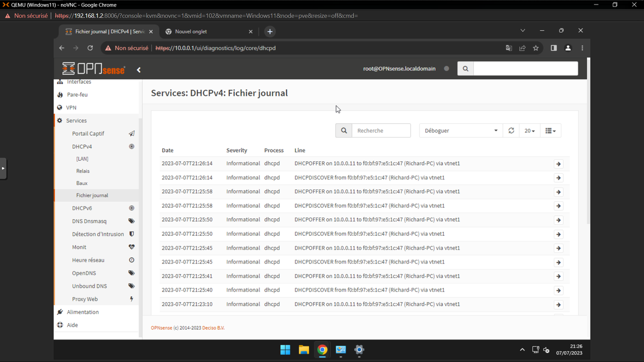This screenshot has height=362, width=644.
Task: Click the Proxy Web bolt icon
Action: [x=131, y=299]
